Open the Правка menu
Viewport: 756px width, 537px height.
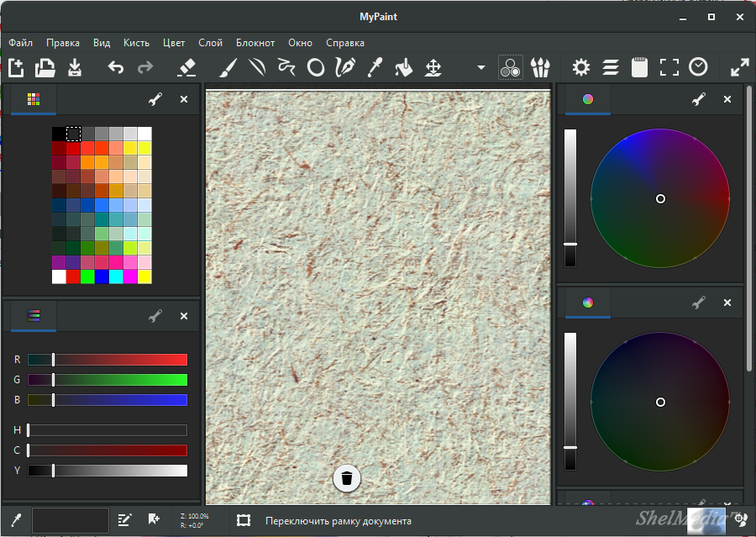[x=63, y=43]
